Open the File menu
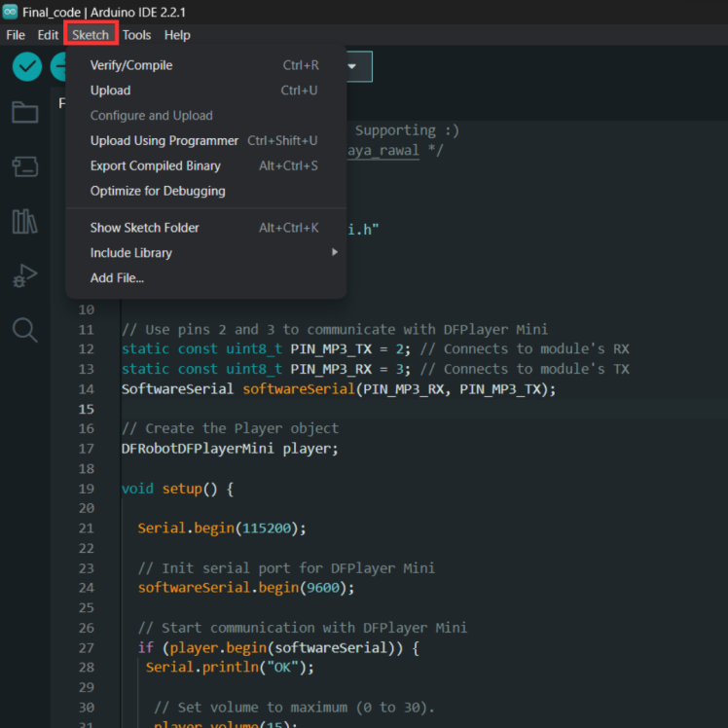This screenshot has height=728, width=728. 16,35
